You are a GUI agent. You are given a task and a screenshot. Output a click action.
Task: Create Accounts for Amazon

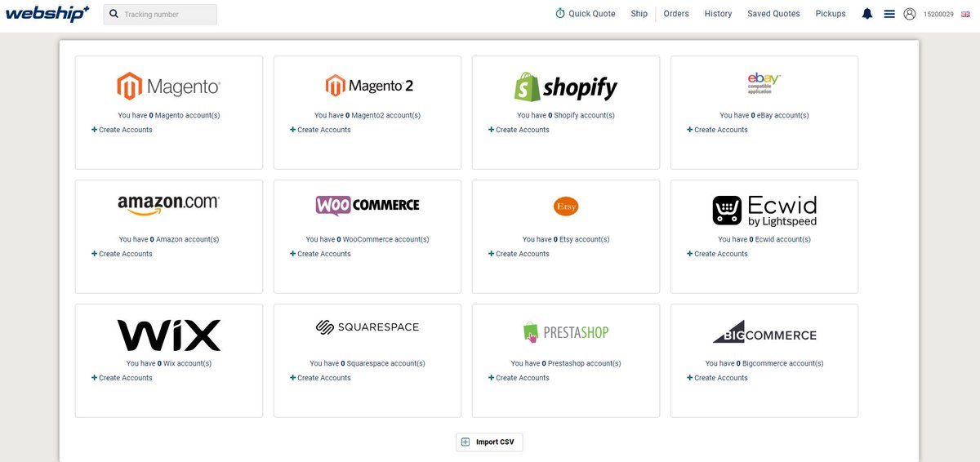122,254
